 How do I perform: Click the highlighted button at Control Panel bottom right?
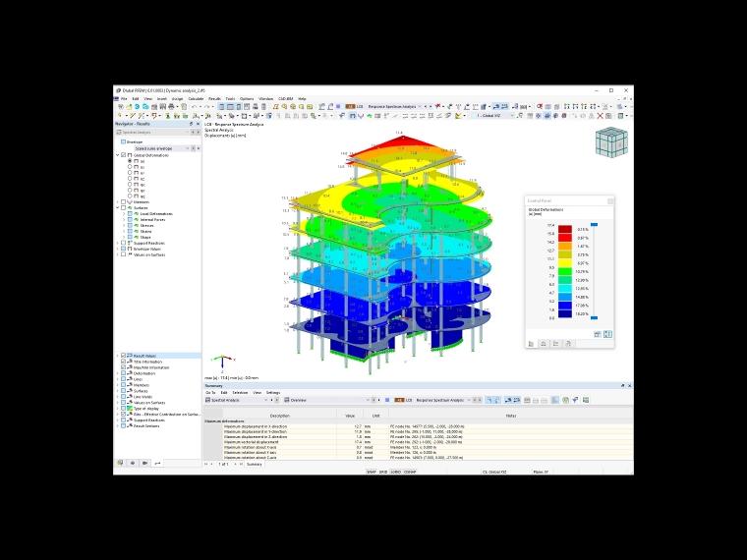click(607, 334)
